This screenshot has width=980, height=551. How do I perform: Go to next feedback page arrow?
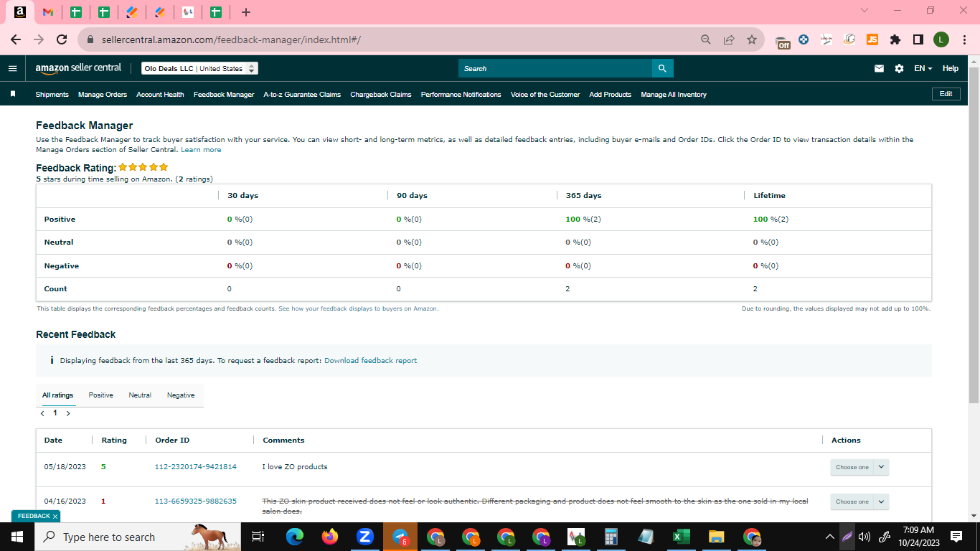[x=68, y=413]
